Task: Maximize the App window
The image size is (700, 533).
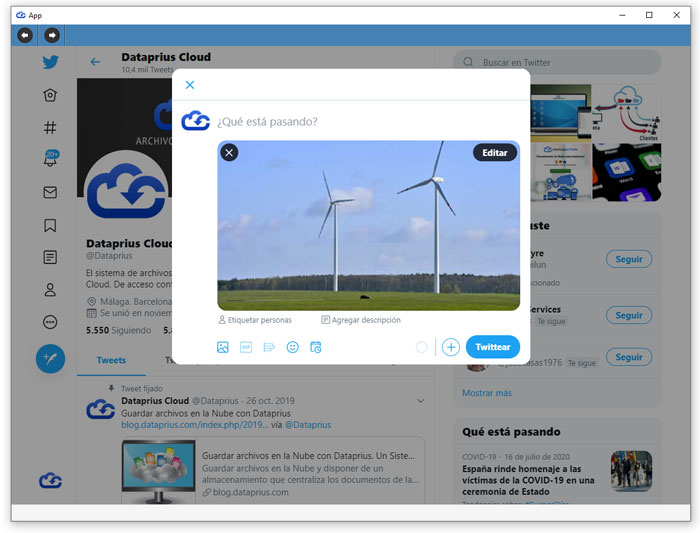Action: click(649, 15)
